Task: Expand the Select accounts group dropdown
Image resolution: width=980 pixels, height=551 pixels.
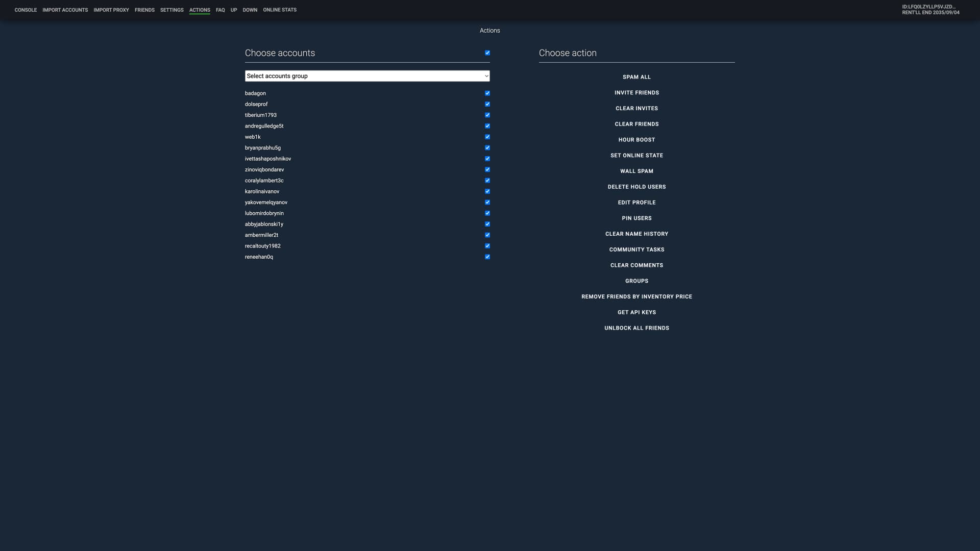Action: (367, 76)
